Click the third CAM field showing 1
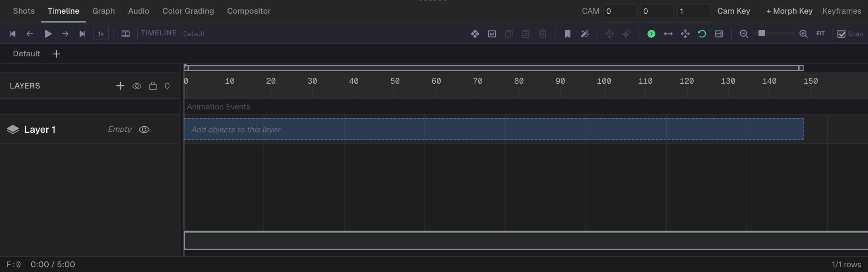This screenshot has height=272, width=868. pos(694,11)
